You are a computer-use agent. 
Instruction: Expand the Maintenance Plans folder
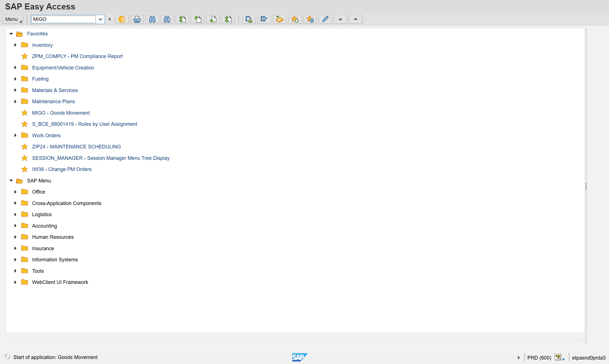click(15, 102)
